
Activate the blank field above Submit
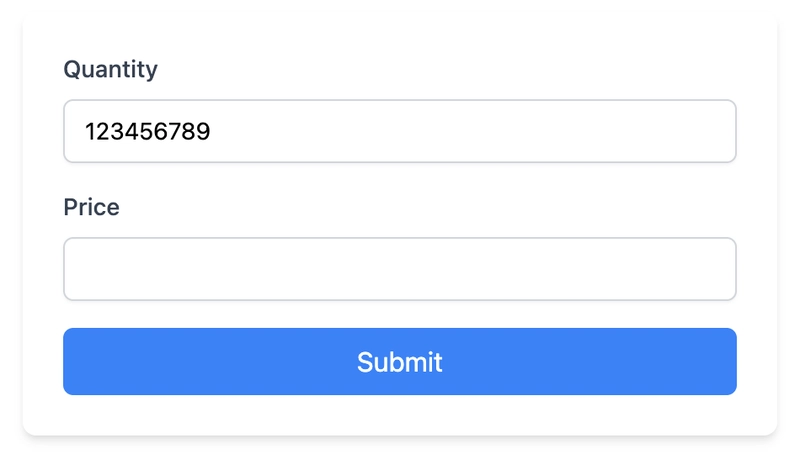point(400,269)
